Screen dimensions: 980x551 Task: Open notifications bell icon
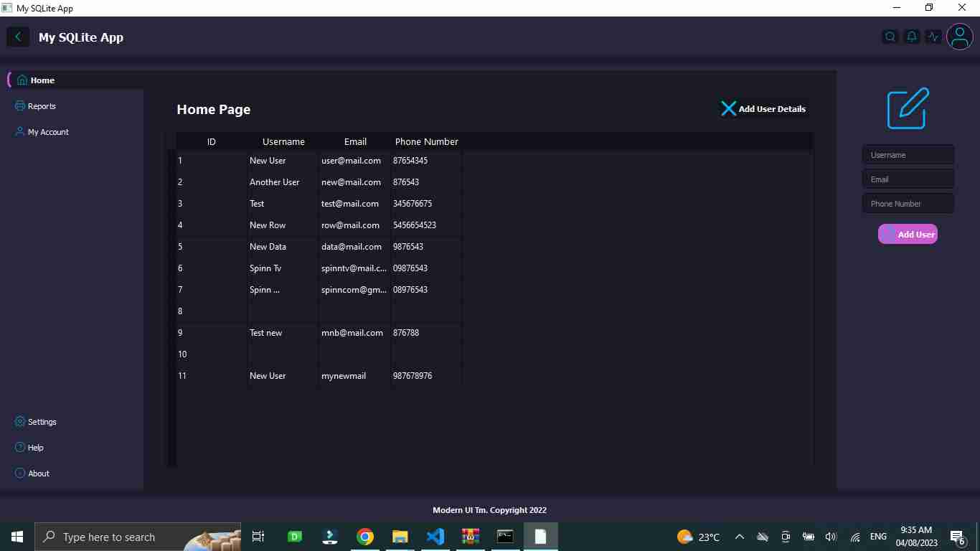tap(912, 37)
